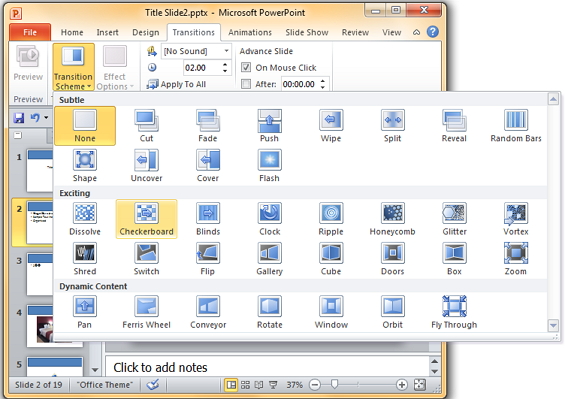Pick the Window transition
Screen dimensions: 565x399
coord(331,312)
